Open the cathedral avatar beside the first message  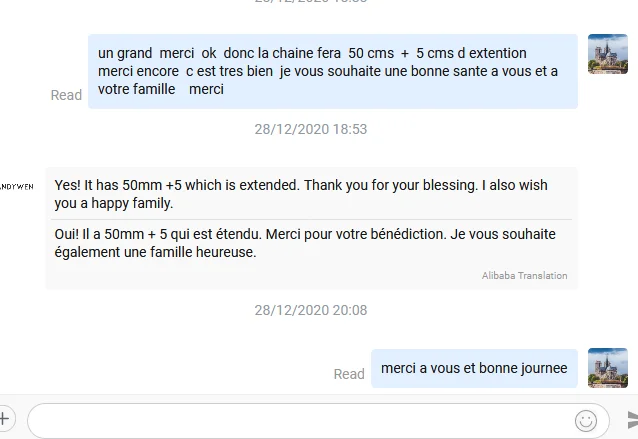pyautogui.click(x=607, y=54)
